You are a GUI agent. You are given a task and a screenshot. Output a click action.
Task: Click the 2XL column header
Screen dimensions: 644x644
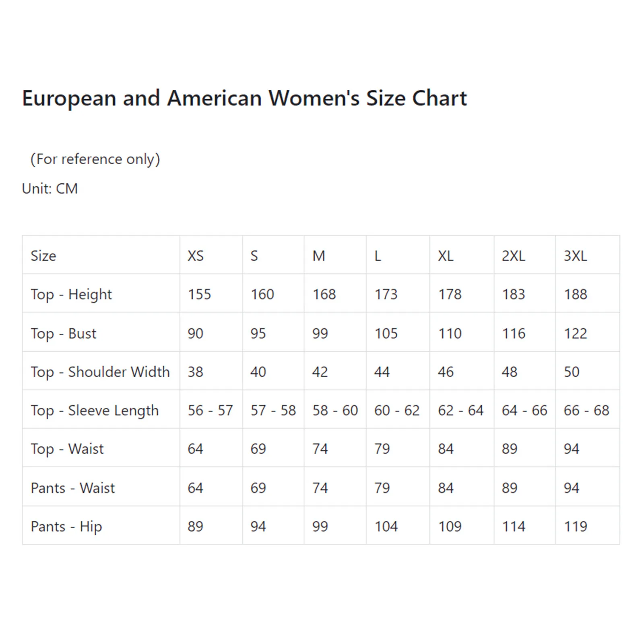(513, 256)
